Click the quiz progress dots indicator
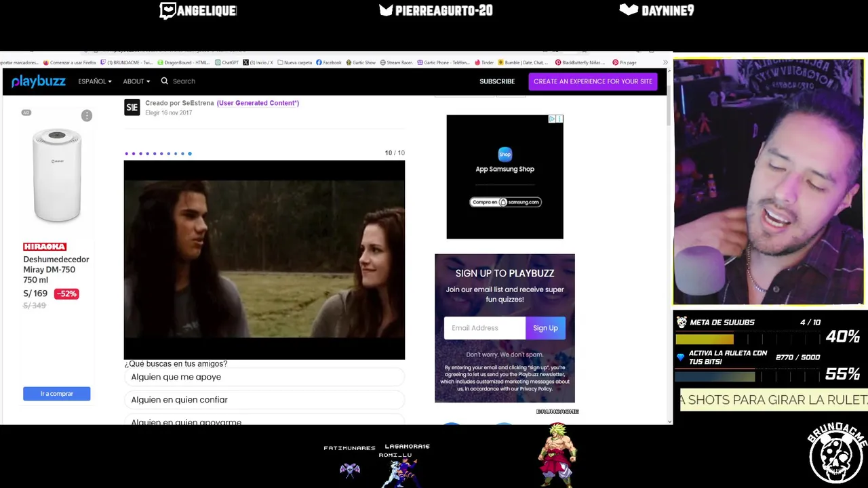 pyautogui.click(x=158, y=154)
